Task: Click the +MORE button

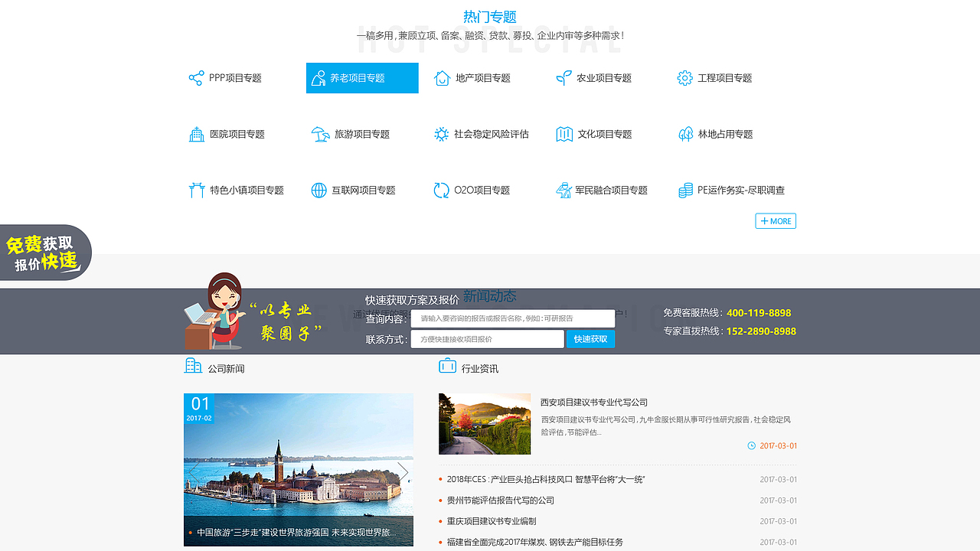Action: pyautogui.click(x=775, y=220)
